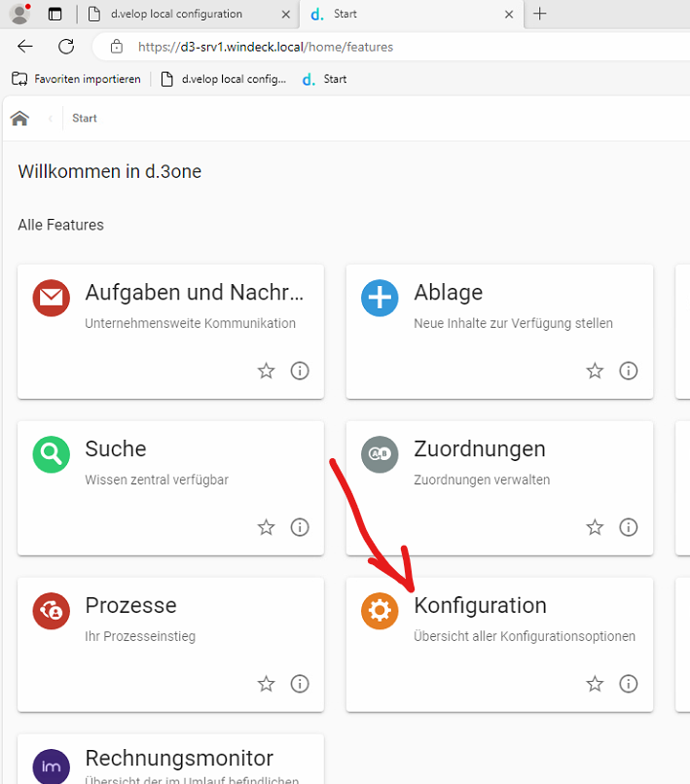The image size is (690, 784).
Task: Mark Ablage as favorite with star
Action: tap(595, 371)
